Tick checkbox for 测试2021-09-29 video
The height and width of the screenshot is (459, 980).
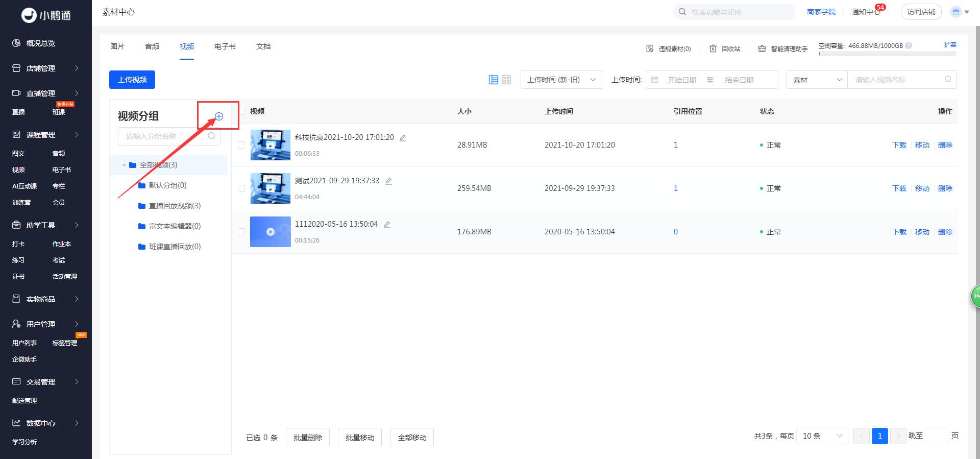(x=241, y=188)
